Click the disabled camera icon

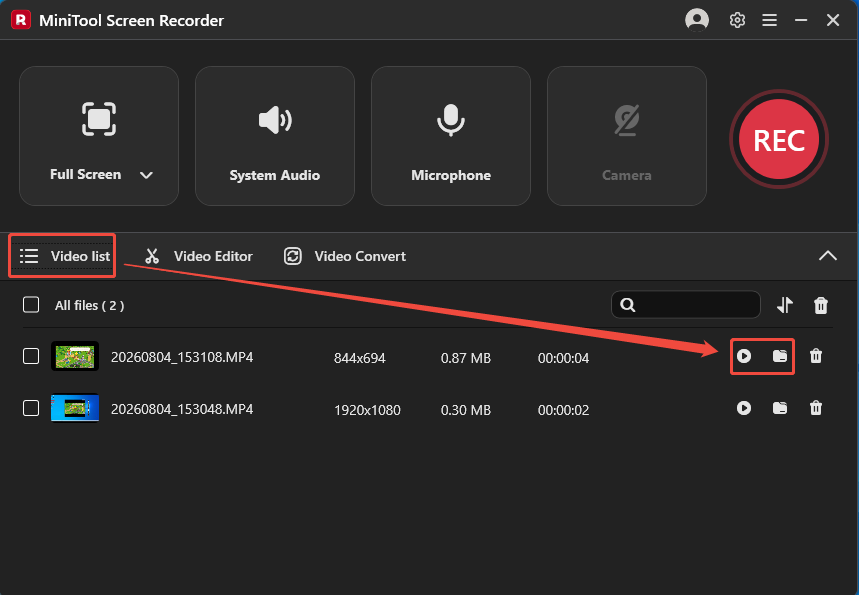627,120
